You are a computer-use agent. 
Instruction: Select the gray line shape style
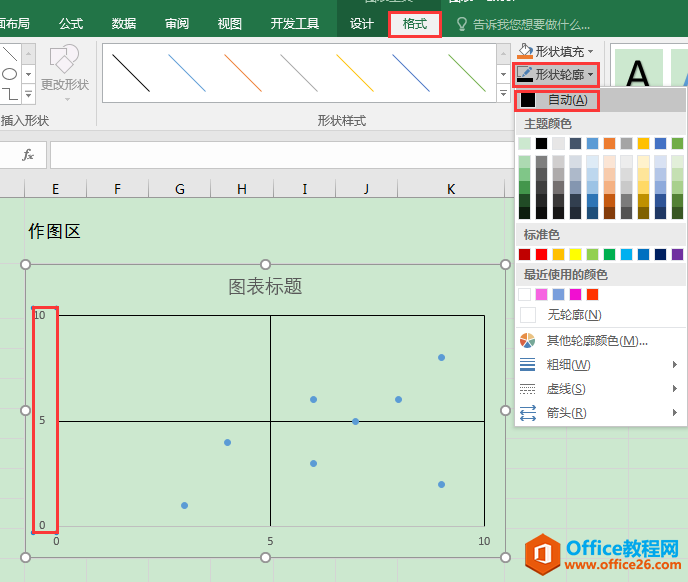coord(299,73)
